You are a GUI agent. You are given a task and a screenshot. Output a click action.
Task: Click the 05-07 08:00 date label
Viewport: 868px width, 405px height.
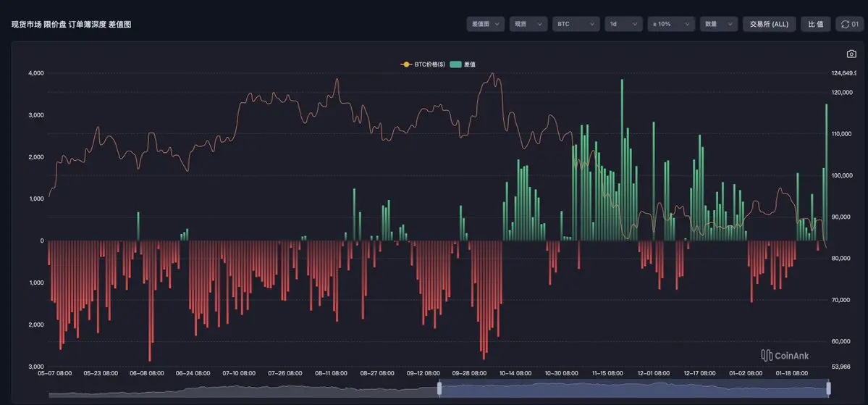click(x=55, y=373)
